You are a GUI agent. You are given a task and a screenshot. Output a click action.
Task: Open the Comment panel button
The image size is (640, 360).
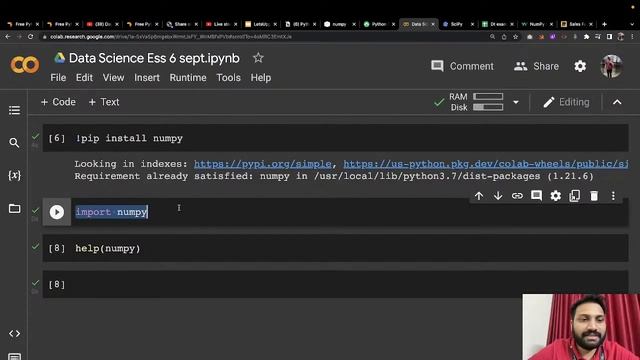pyautogui.click(x=462, y=66)
